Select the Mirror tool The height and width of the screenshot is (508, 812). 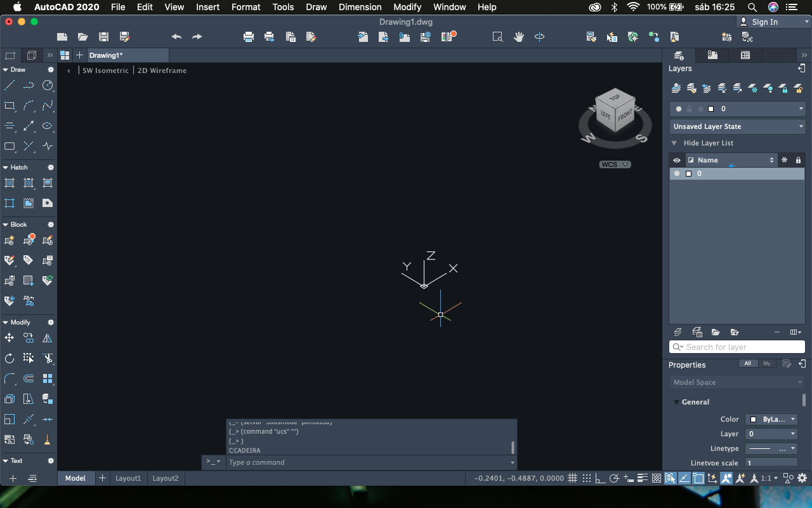coord(48,338)
